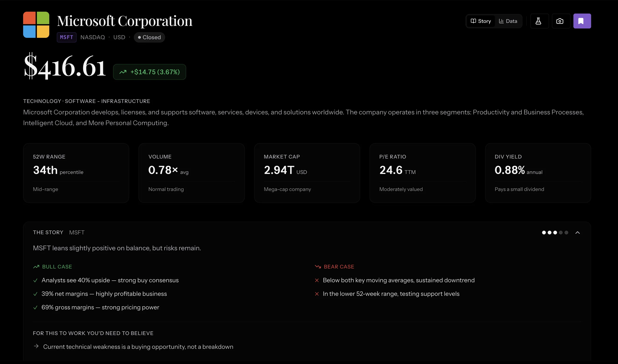Screen dimensions: 618x364
Task: Click the Closed market status pill
Action: 149,37
